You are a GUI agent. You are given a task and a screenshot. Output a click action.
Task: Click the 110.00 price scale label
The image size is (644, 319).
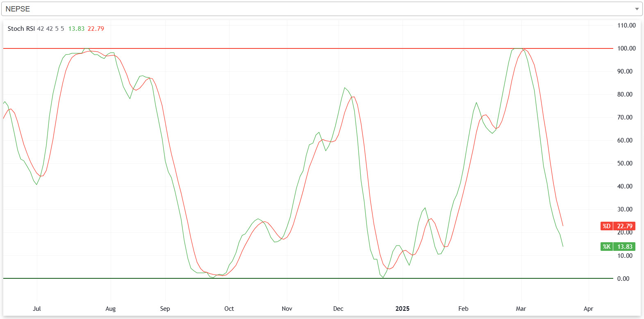click(x=626, y=25)
